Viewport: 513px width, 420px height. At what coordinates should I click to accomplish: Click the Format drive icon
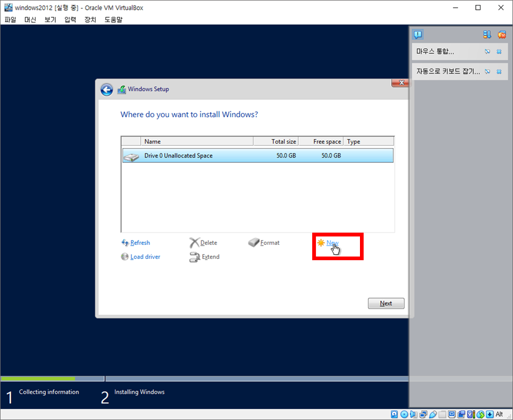(x=253, y=242)
